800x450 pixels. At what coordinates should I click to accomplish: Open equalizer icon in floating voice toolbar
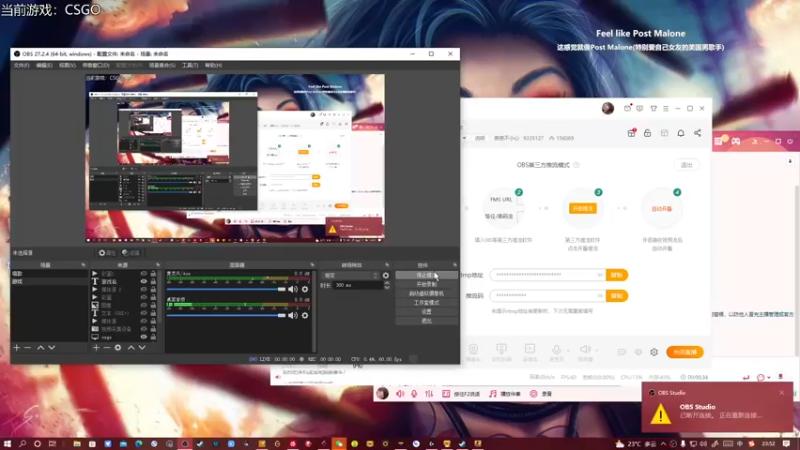tap(429, 394)
